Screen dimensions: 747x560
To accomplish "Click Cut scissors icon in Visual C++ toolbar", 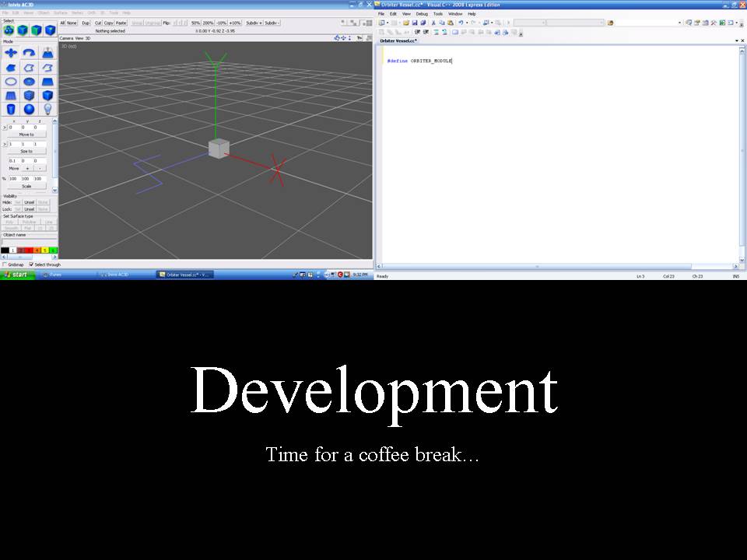I will coord(433,23).
